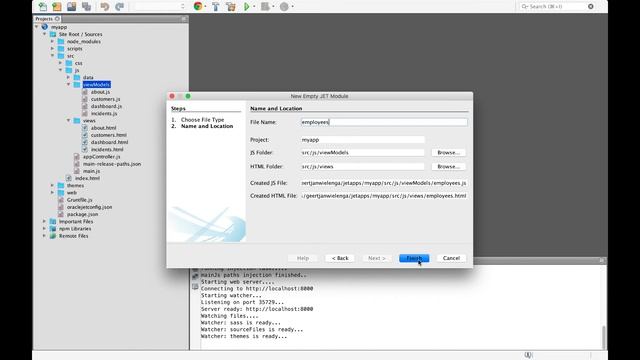Click the Clean and Build icon
Viewport: 640px width, 360px height.
(231, 6)
